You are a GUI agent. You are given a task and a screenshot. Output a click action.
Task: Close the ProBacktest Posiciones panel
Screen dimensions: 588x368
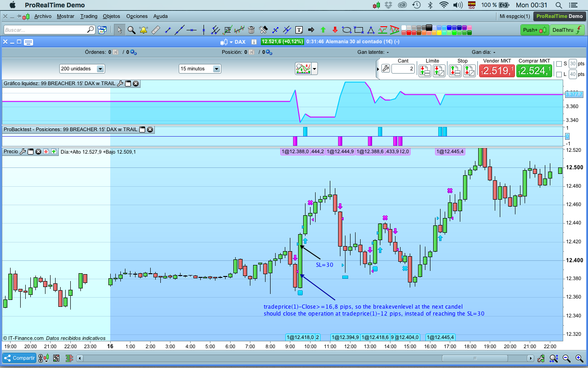tap(150, 130)
